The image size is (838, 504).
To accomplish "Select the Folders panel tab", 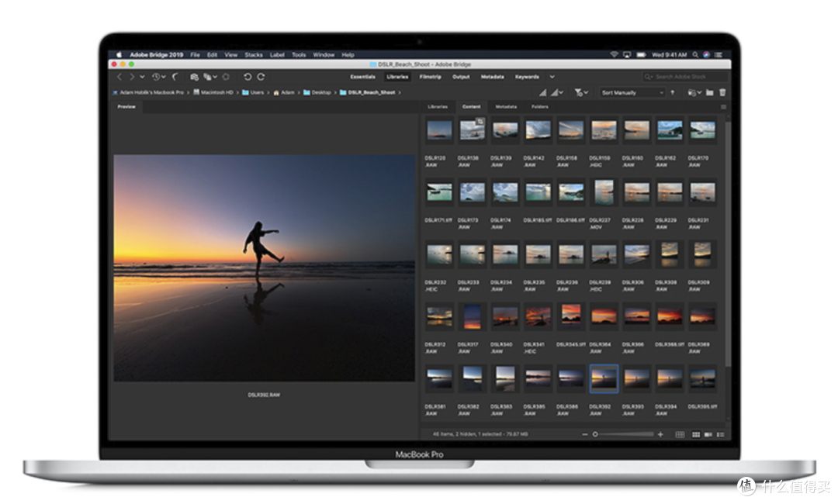I will click(x=540, y=107).
